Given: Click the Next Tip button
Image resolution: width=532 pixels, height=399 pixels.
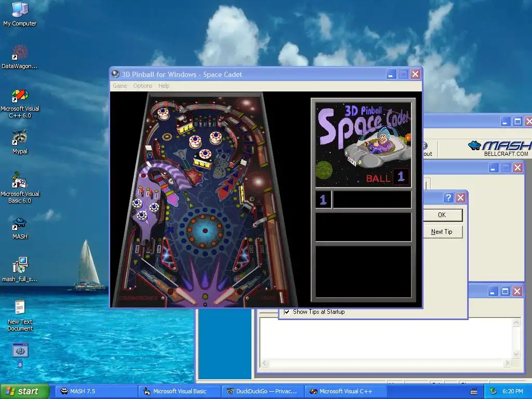Looking at the screenshot, I should pos(442,232).
